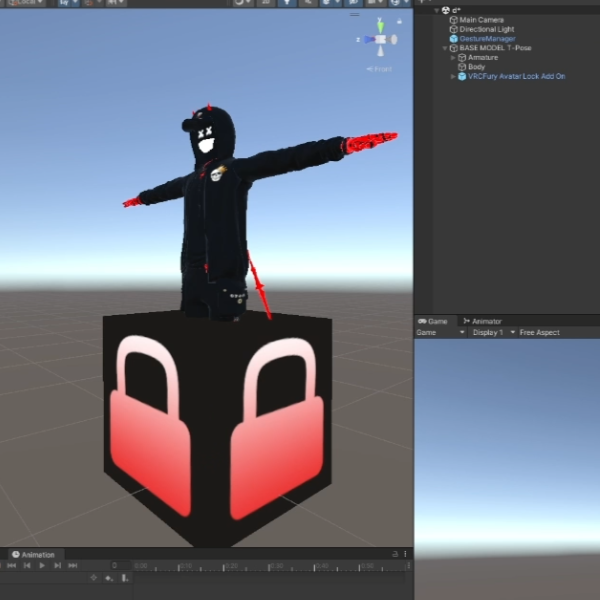
Task: Switch projection via the Front label
Action: pyautogui.click(x=379, y=69)
